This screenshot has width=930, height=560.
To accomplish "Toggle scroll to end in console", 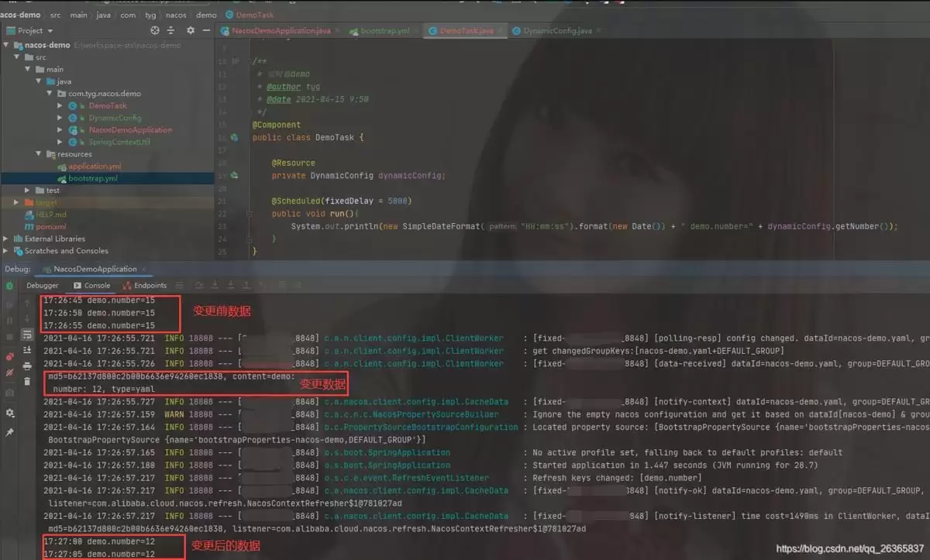I will [27, 350].
